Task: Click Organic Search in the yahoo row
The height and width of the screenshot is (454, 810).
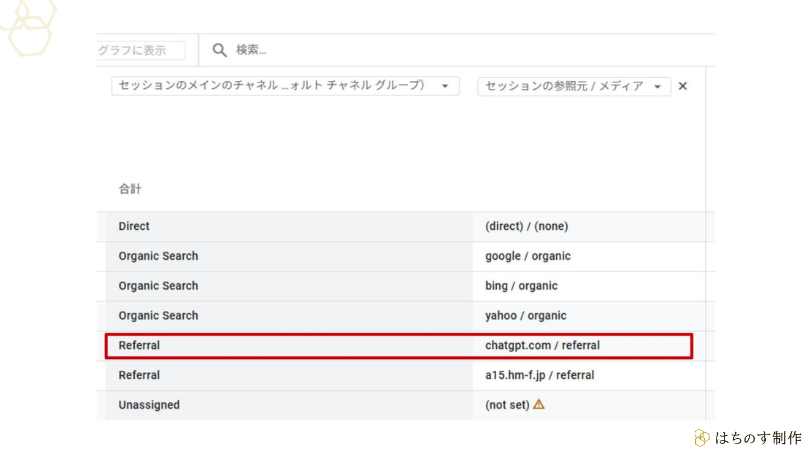Action: coord(158,316)
